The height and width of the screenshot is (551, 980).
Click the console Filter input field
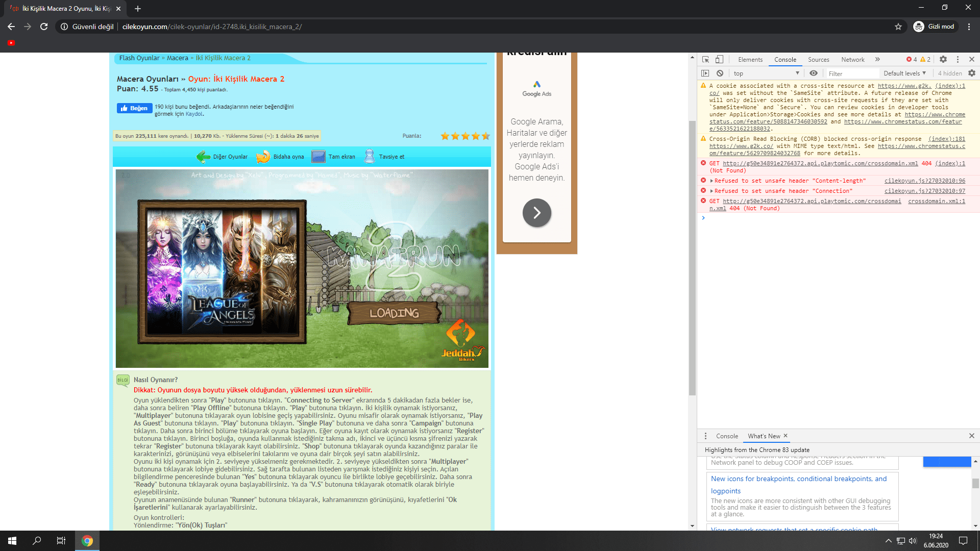852,73
